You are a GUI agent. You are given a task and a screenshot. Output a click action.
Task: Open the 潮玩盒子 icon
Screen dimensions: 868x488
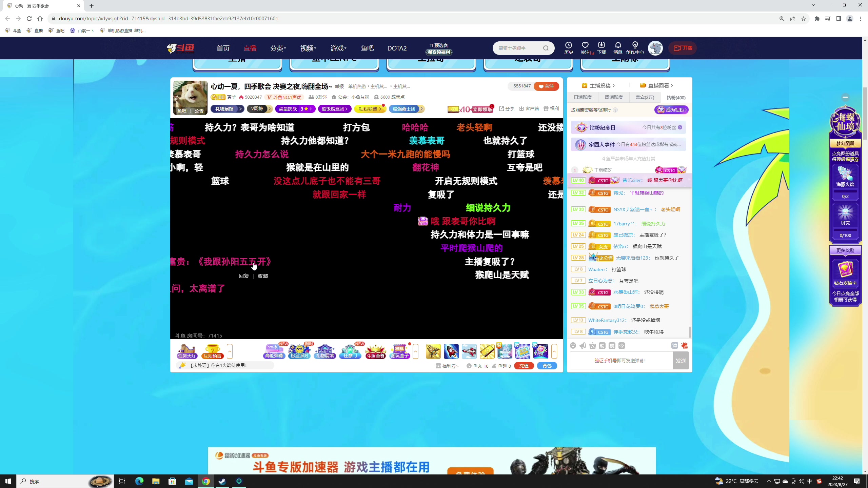pyautogui.click(x=400, y=351)
